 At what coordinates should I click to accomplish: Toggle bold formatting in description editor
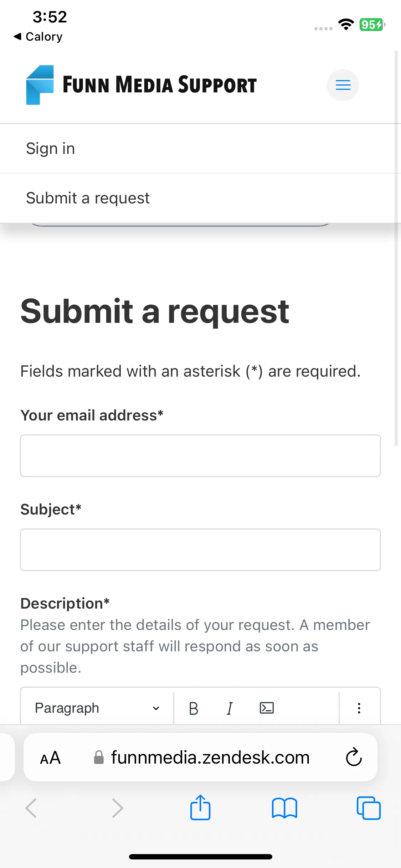[x=194, y=708]
